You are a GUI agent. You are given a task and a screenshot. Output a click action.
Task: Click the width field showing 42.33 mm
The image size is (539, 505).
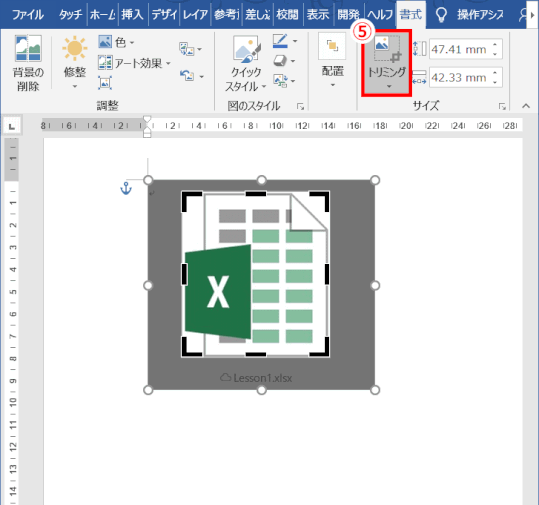coord(461,77)
